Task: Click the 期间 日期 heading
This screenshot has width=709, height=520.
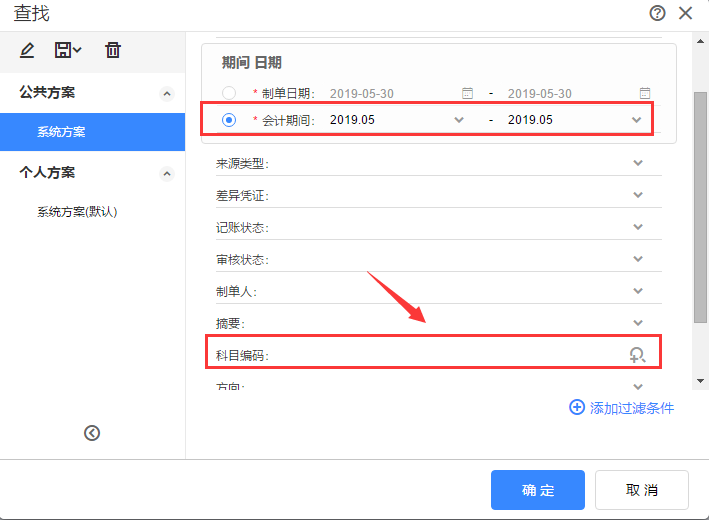Action: [x=251, y=62]
